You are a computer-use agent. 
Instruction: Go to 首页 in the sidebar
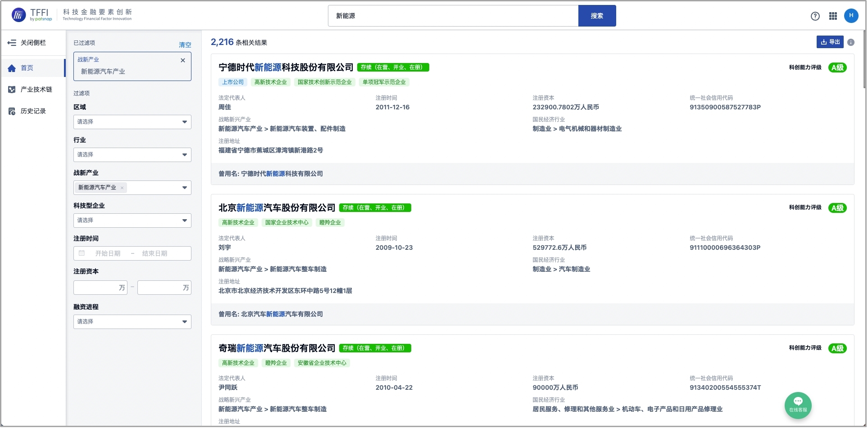[x=33, y=68]
